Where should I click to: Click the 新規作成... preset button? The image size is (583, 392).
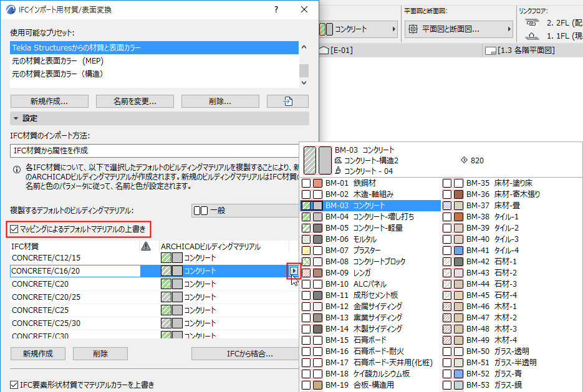(x=49, y=101)
